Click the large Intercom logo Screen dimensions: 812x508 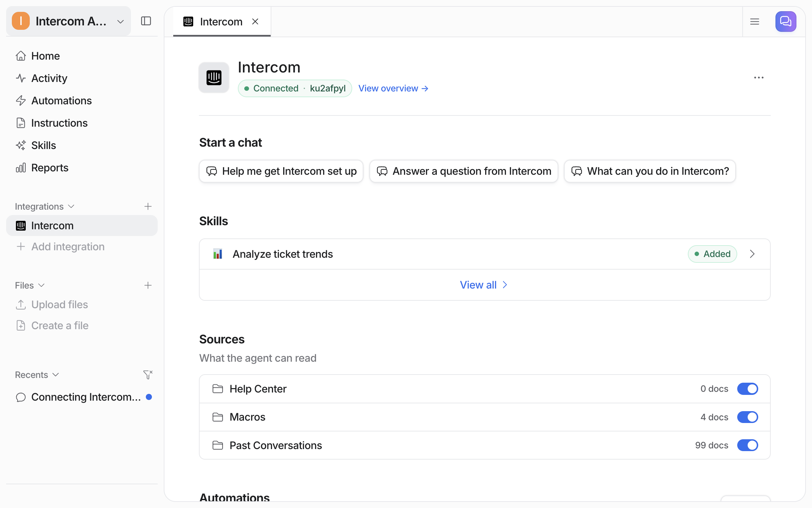pyautogui.click(x=214, y=78)
